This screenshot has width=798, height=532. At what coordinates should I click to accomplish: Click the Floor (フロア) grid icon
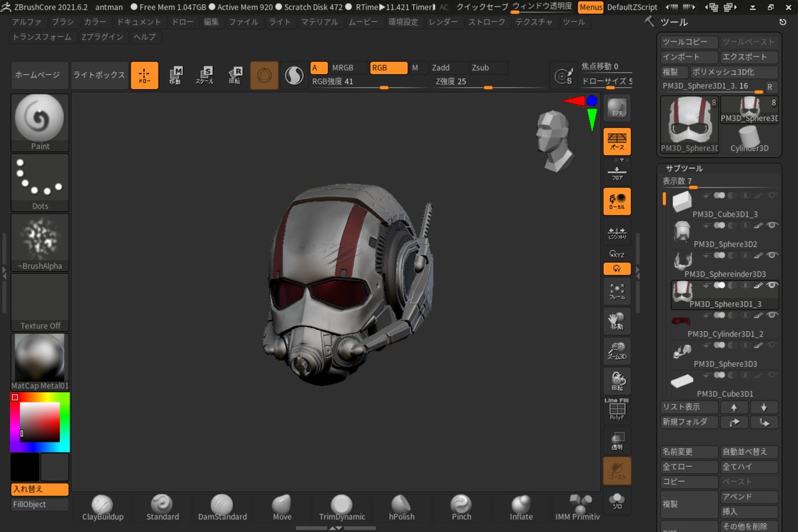click(616, 172)
